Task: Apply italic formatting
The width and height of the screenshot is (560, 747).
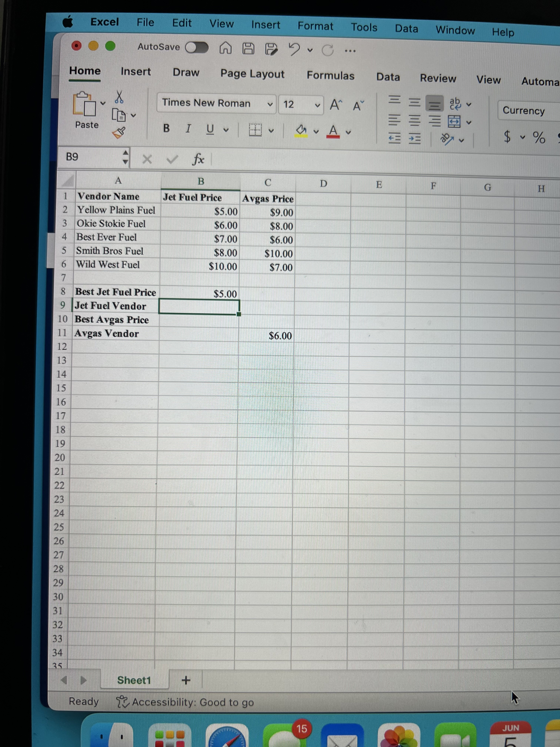Action: pyautogui.click(x=188, y=128)
